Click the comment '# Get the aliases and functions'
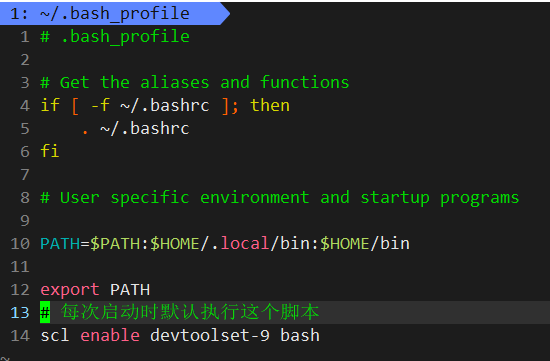This screenshot has height=361, width=550. (195, 83)
